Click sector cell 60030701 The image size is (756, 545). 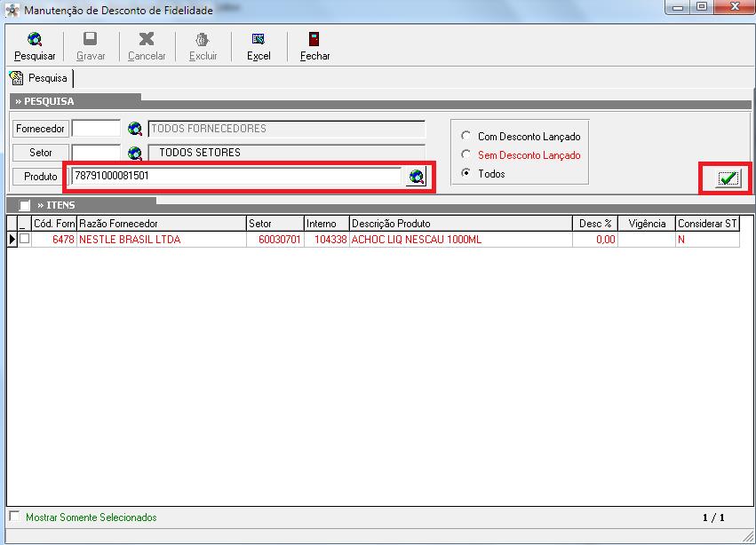(x=275, y=240)
